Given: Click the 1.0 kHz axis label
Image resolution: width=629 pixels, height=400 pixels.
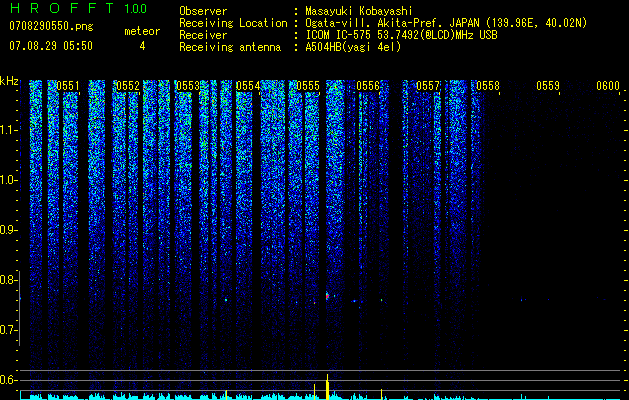Looking at the screenshot, I should 8,180.
